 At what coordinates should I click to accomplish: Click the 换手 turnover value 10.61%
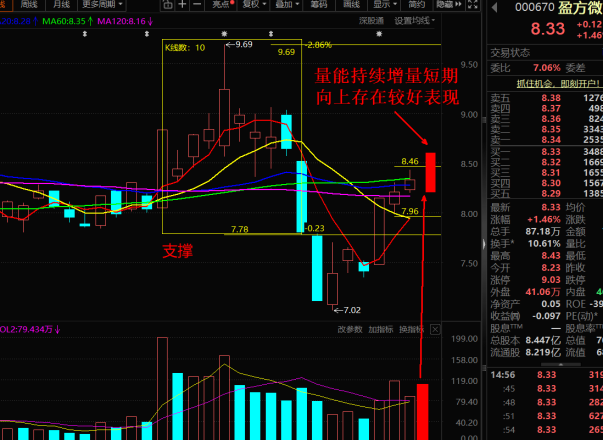pyautogui.click(x=544, y=244)
